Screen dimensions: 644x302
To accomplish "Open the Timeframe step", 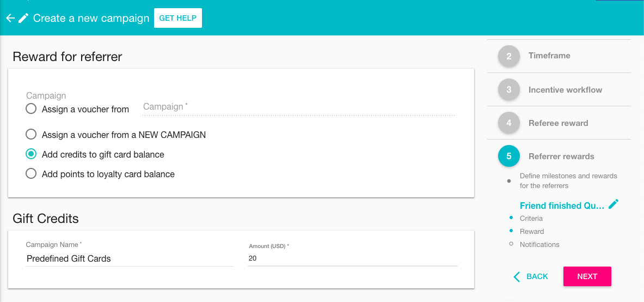I will pos(549,56).
